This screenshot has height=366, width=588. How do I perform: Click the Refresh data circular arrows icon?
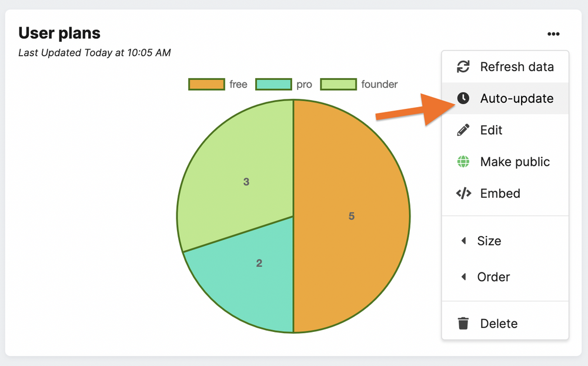463,66
